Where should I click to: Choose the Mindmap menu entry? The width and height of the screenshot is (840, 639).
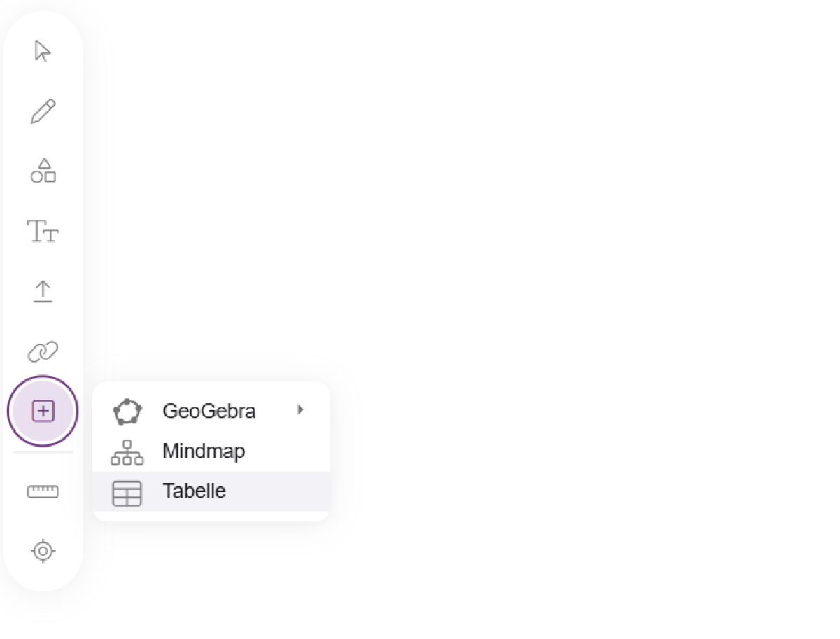click(211, 451)
